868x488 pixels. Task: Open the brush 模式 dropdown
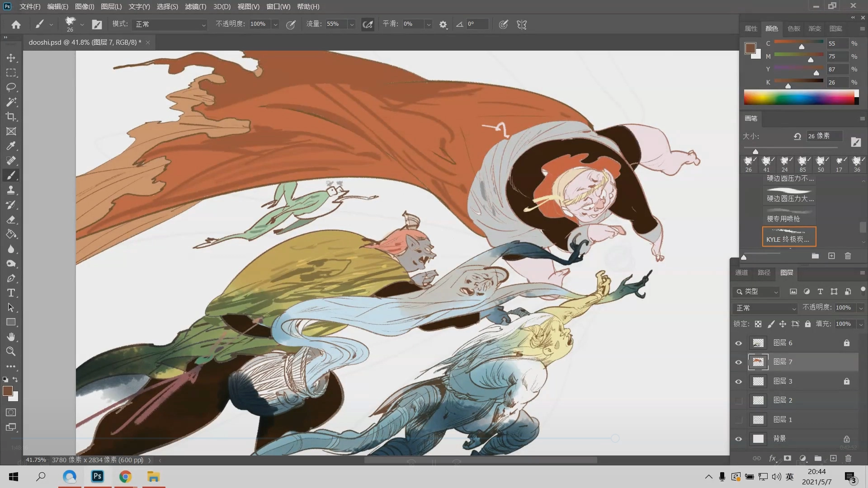coord(170,24)
